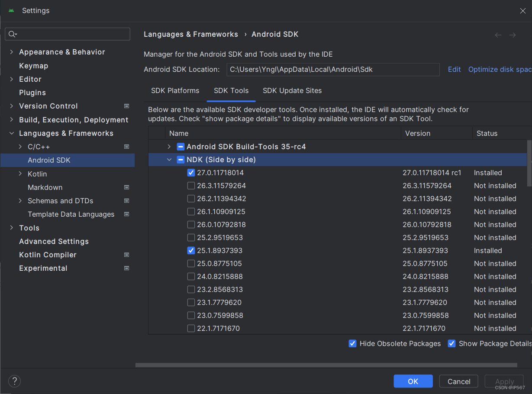Click the horizontal scrollbar at bottom
This screenshot has height=394, width=532.
pos(326,365)
